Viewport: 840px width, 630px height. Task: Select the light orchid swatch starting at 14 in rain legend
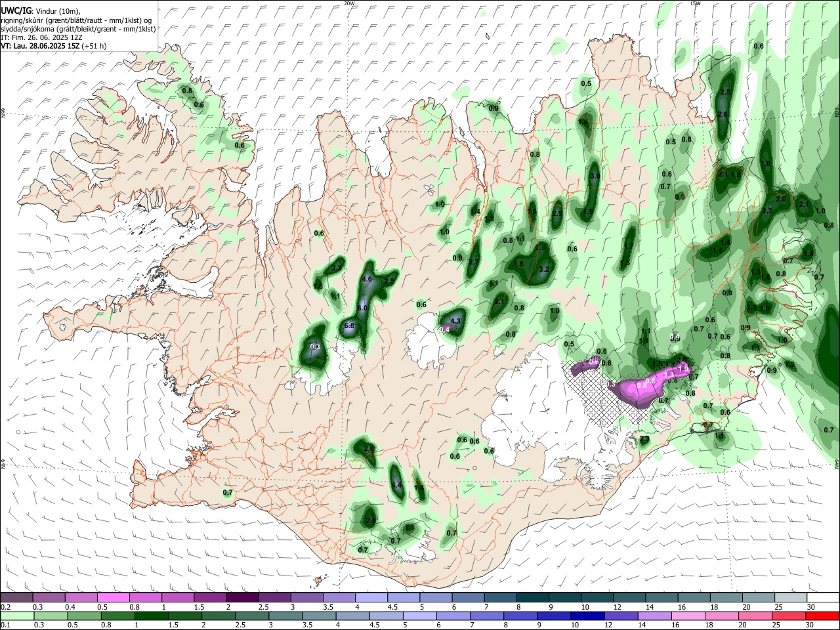click(654, 616)
